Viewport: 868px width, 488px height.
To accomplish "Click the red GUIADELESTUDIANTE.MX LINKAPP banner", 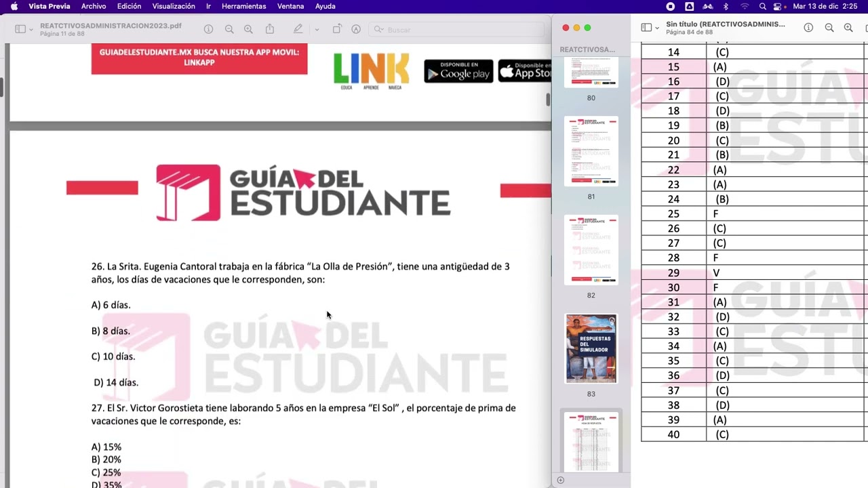I will coord(199,58).
